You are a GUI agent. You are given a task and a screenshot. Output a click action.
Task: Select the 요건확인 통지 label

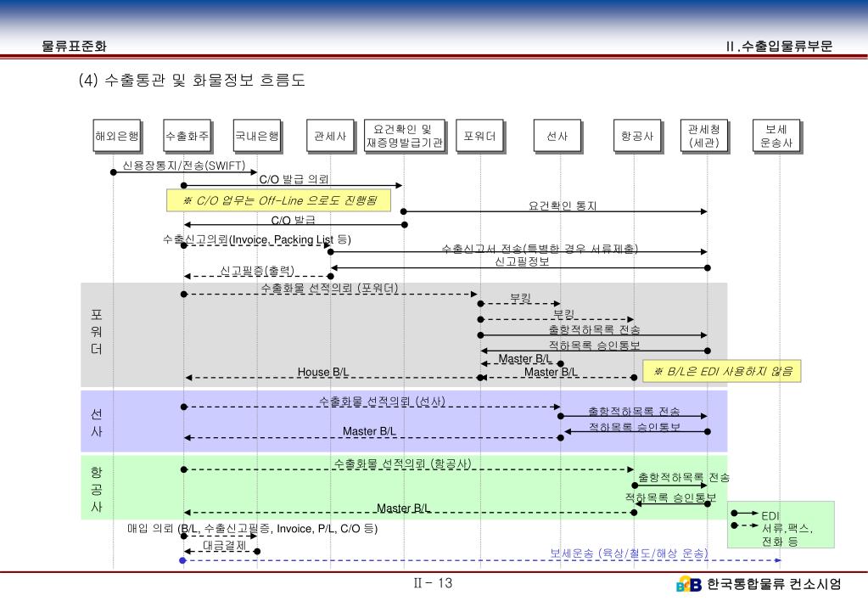563,205
